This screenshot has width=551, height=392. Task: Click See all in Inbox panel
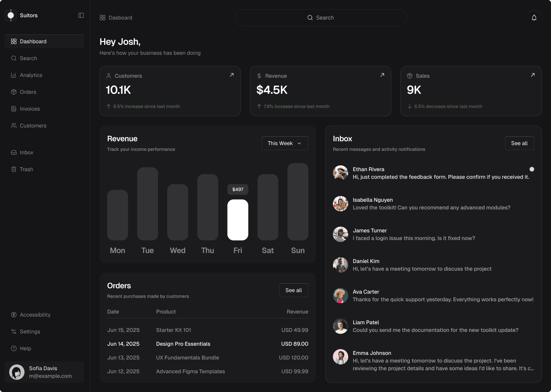(x=519, y=143)
